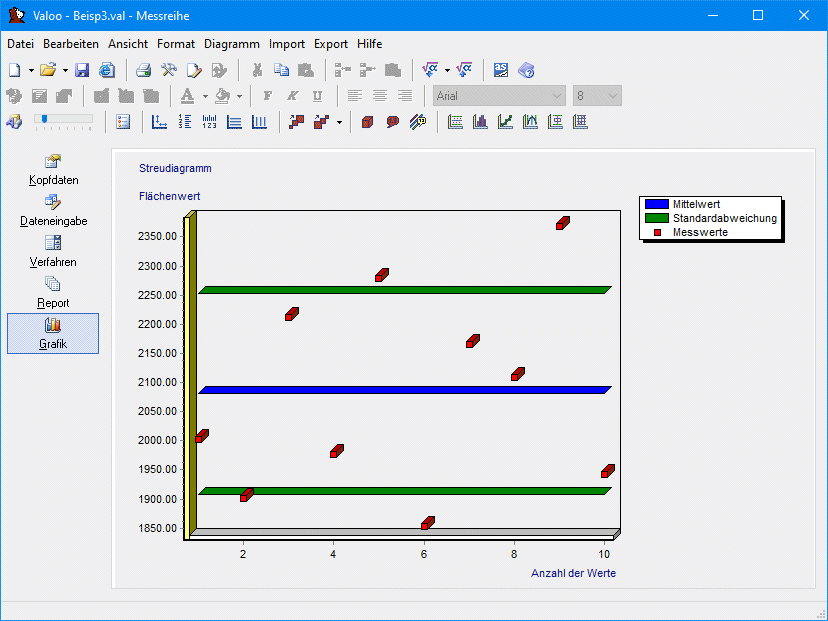
Task: Open the Export menu
Action: pos(331,44)
